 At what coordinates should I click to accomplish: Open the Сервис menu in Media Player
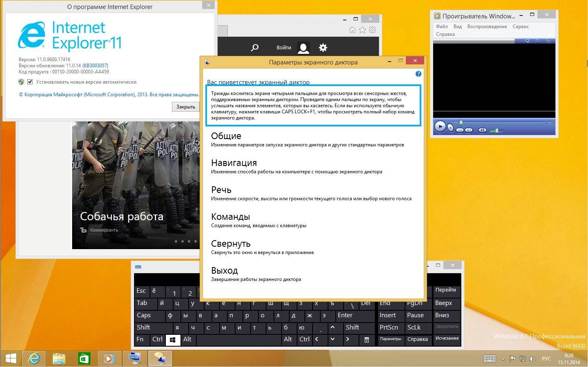520,27
